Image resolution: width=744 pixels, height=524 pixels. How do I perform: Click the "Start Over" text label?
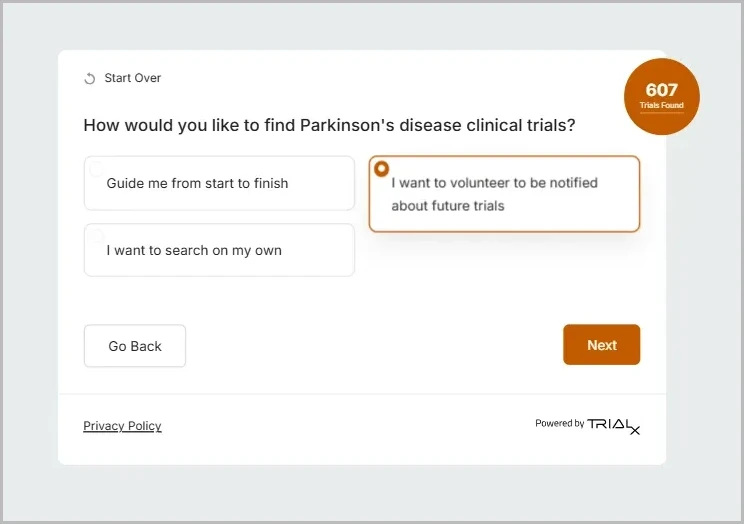click(x=132, y=78)
